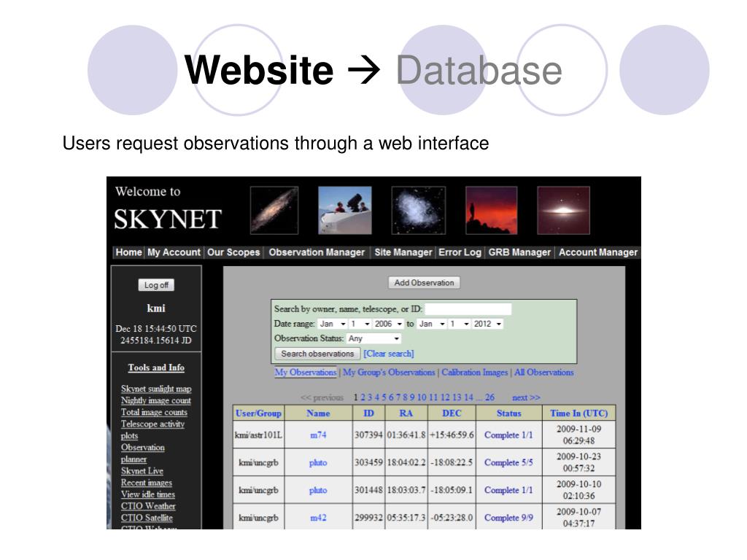The width and height of the screenshot is (747, 560).
Task: Open the GRB Manager menu
Action: point(519,252)
